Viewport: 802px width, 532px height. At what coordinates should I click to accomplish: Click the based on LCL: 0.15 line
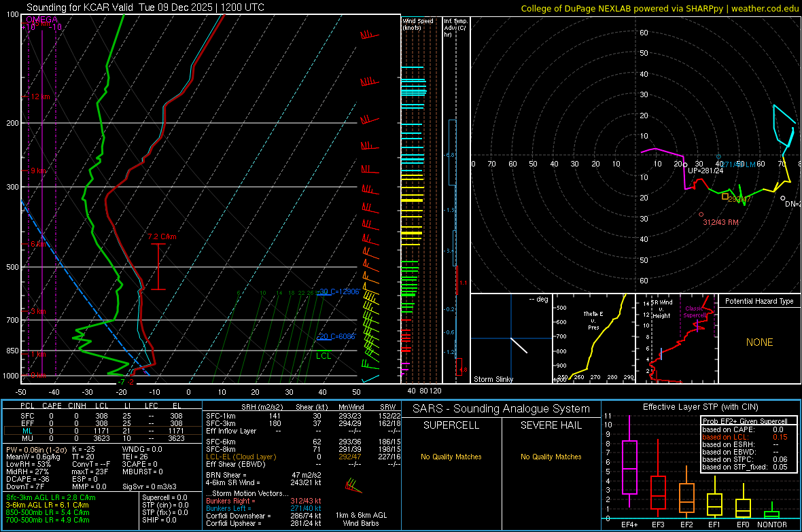[x=745, y=437]
